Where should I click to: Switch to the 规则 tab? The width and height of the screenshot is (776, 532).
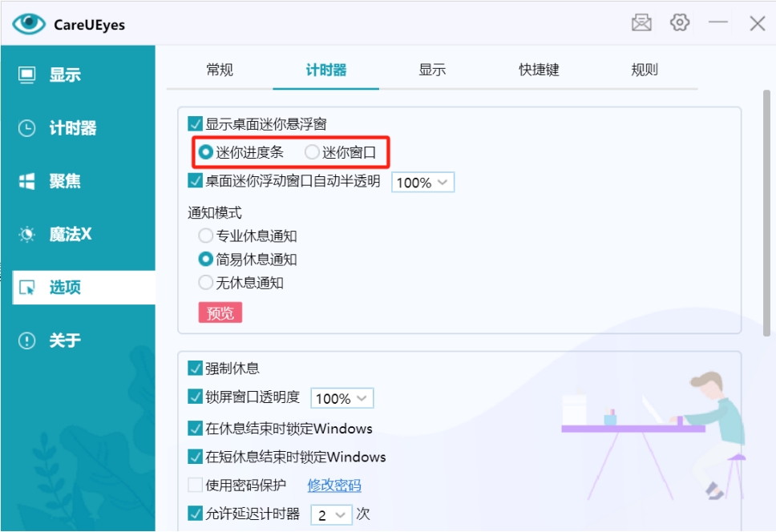(645, 70)
